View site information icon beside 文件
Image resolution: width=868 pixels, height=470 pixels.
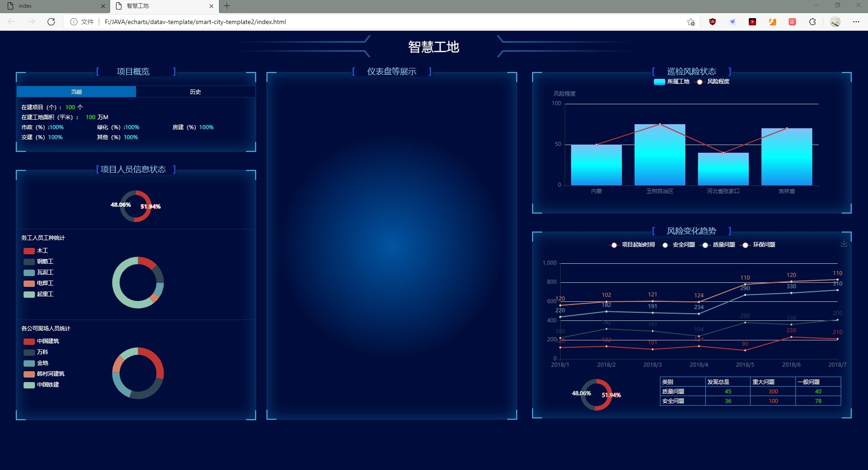pyautogui.click(x=73, y=22)
